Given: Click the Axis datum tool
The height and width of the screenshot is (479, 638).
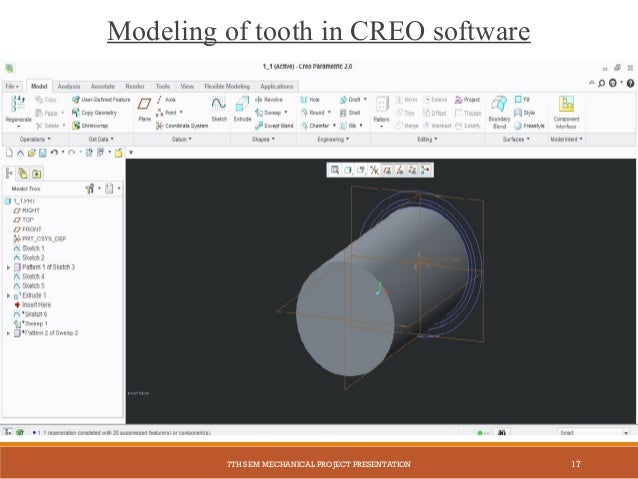Looking at the screenshot, I should coord(166,100).
